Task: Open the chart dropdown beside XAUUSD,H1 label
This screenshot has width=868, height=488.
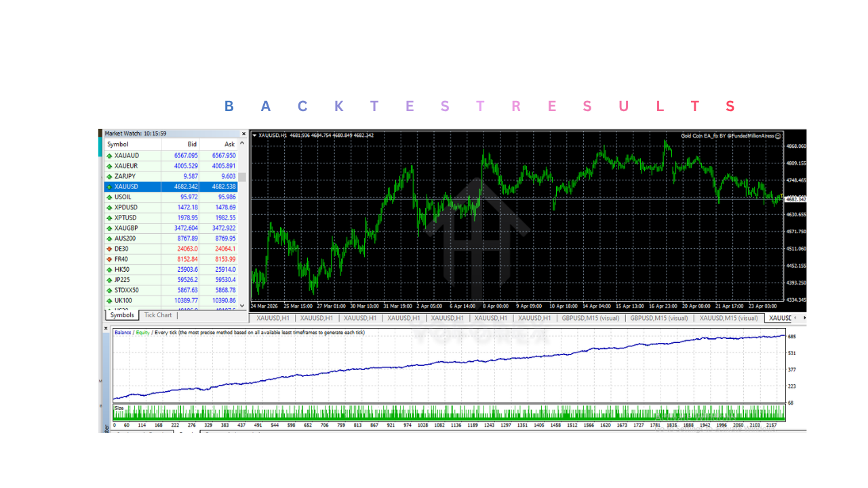Action: tap(255, 135)
